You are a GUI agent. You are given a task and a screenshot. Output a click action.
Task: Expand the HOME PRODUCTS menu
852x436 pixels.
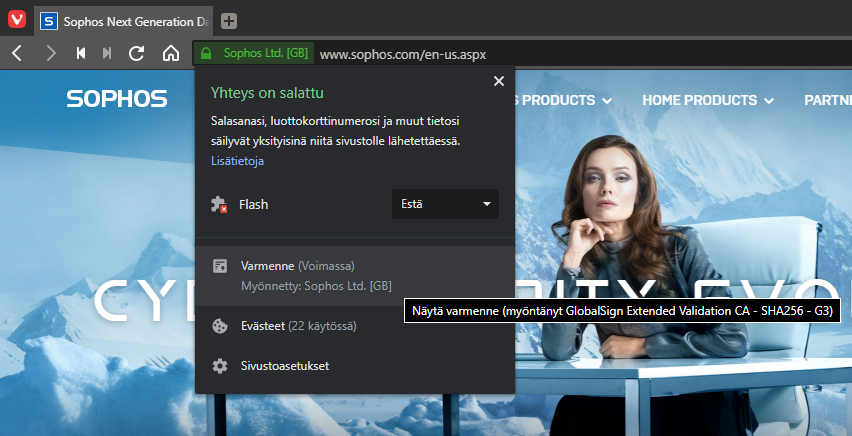point(708,100)
